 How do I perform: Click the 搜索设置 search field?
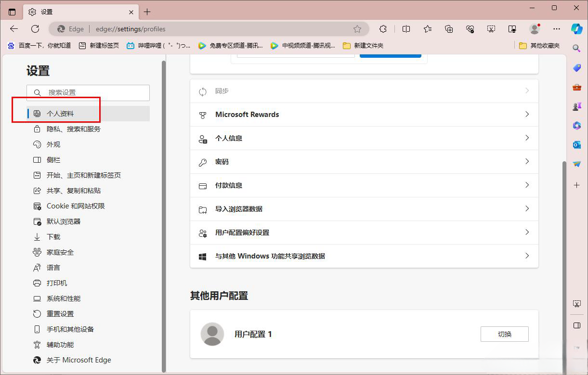88,92
